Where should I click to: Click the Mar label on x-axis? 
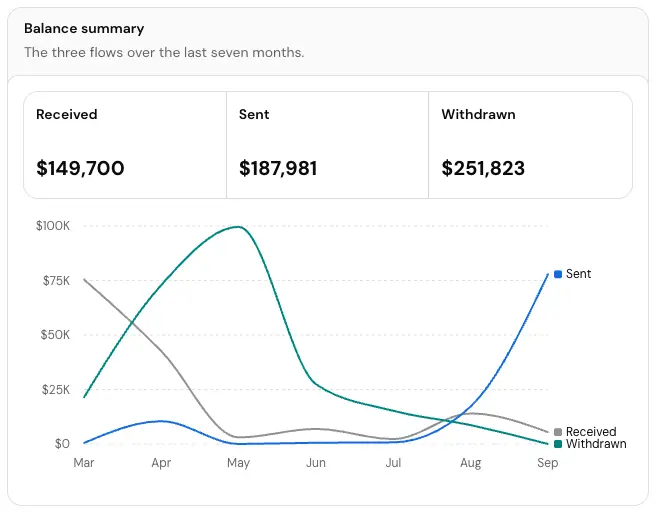84,463
